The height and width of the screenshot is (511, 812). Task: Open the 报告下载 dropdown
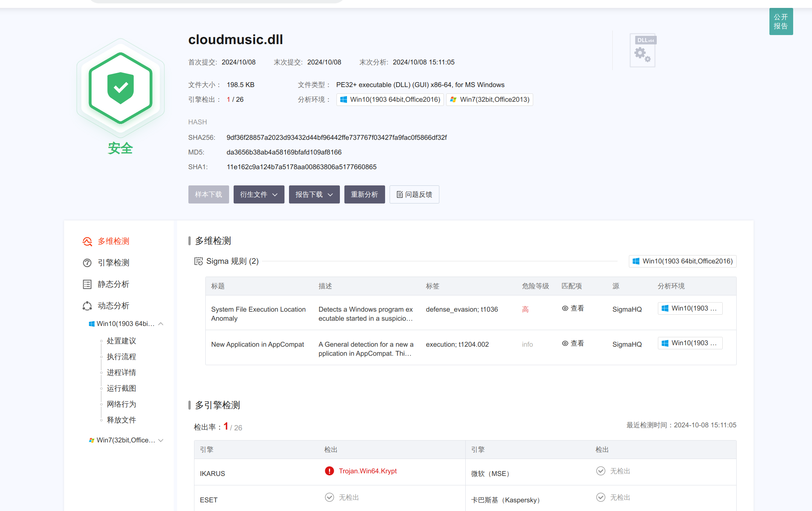(314, 194)
